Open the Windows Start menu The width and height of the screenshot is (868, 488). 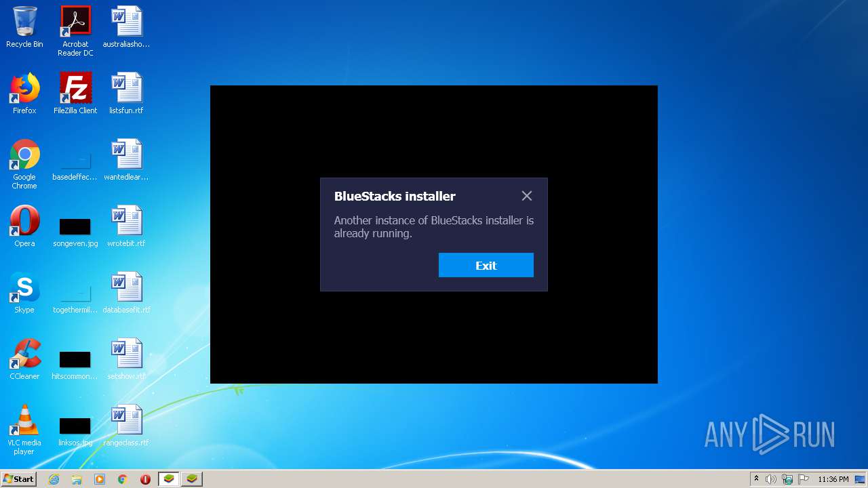tap(18, 479)
